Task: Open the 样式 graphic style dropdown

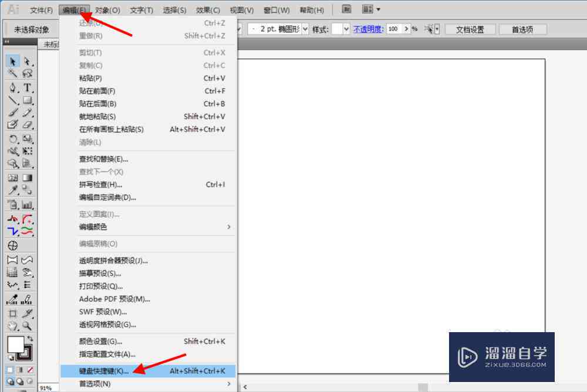Action: 346,29
